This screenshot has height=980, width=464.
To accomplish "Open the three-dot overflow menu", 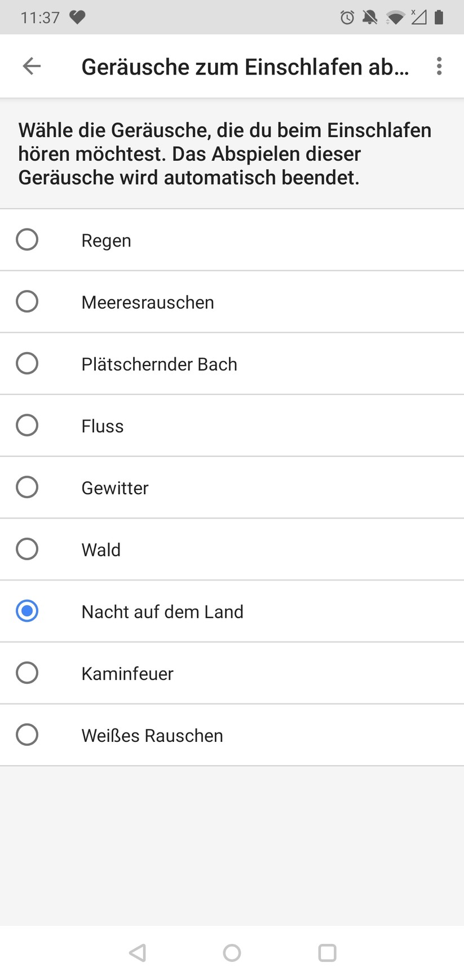I will [x=439, y=67].
